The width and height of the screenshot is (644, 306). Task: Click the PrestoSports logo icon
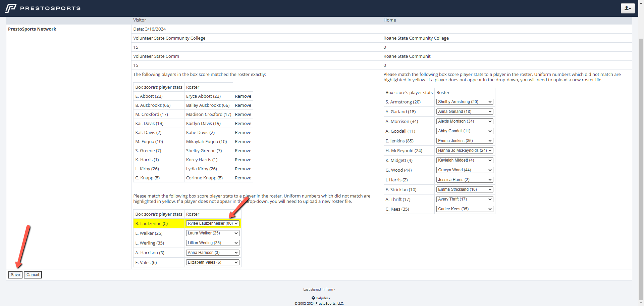[10, 8]
